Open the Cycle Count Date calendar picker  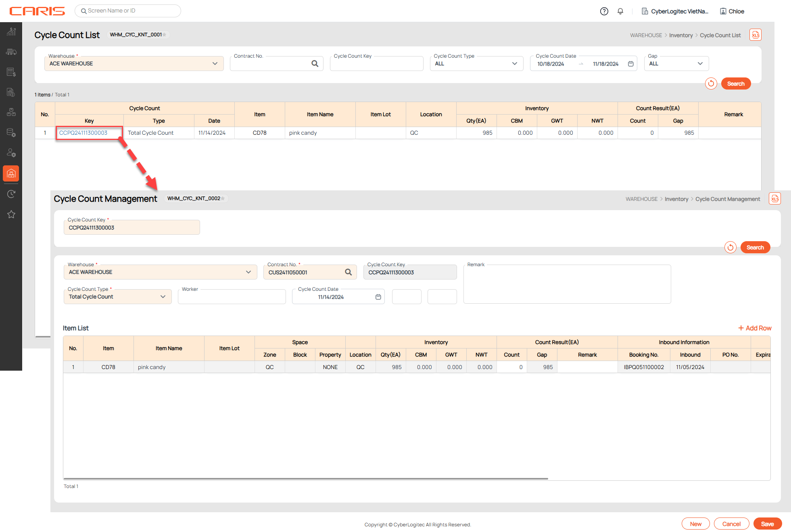[630, 64]
